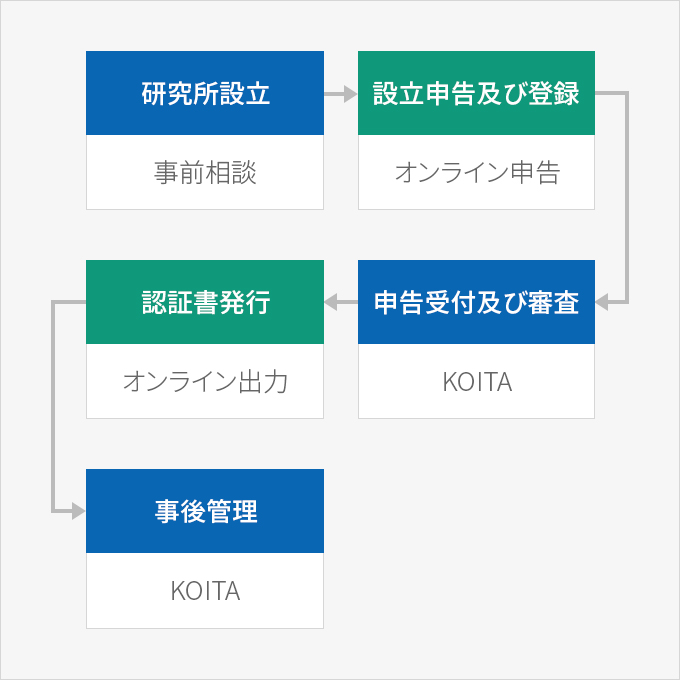Click the text オンライン出力

pos(205,382)
